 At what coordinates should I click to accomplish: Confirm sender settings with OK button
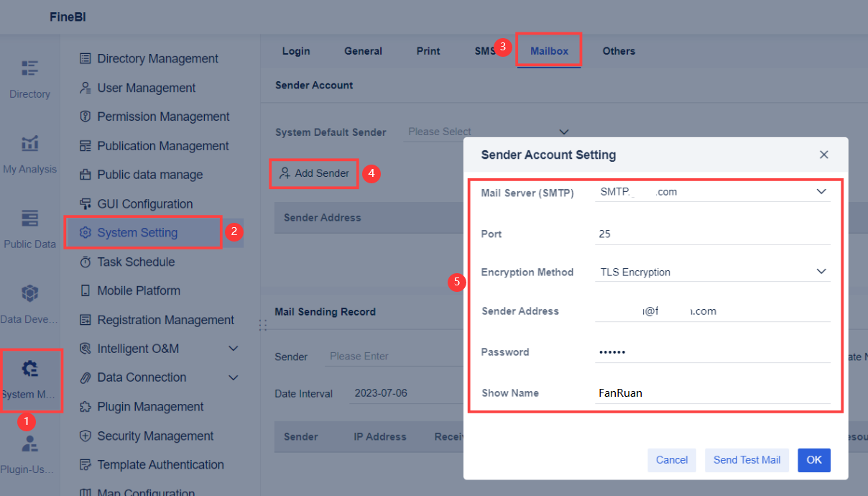813,459
